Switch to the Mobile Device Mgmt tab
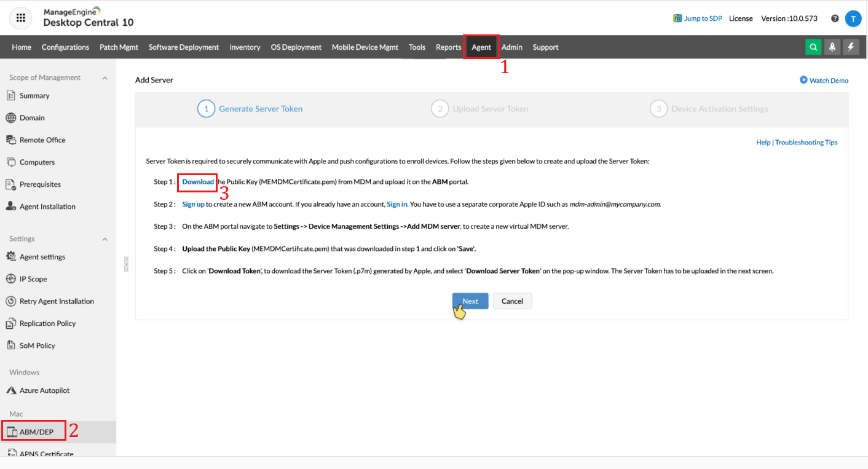The width and height of the screenshot is (868, 469). pyautogui.click(x=365, y=47)
